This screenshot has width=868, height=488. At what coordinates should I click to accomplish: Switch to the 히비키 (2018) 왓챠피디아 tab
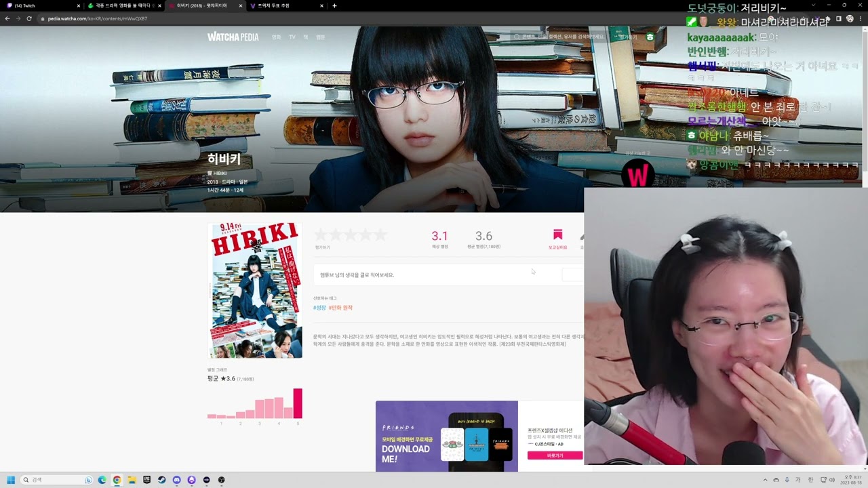(205, 5)
